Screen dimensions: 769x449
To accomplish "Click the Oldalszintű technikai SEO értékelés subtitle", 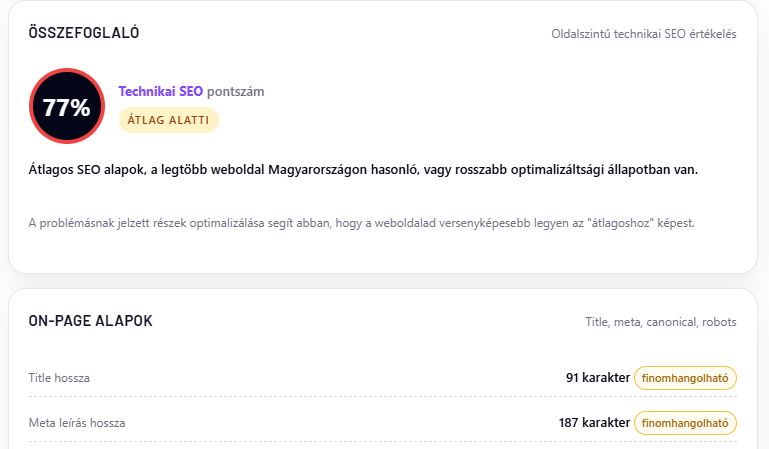I will [x=644, y=34].
